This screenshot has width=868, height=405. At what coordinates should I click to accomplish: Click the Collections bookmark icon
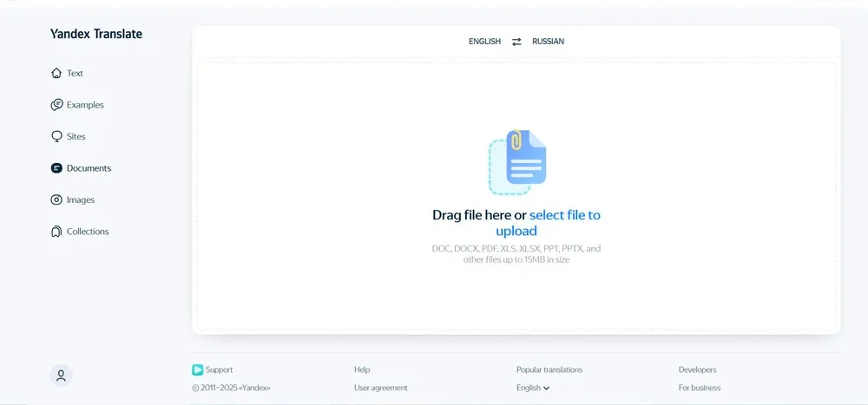pyautogui.click(x=56, y=232)
